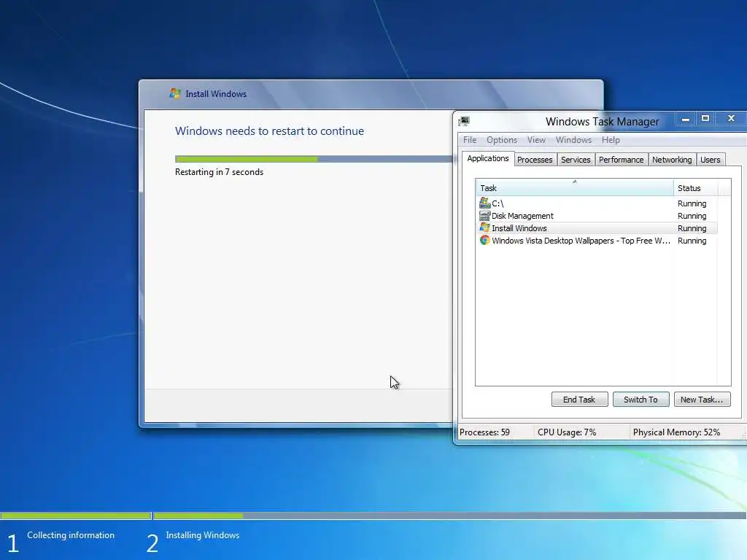
Task: Sort by the Task column header
Action: tap(575, 187)
